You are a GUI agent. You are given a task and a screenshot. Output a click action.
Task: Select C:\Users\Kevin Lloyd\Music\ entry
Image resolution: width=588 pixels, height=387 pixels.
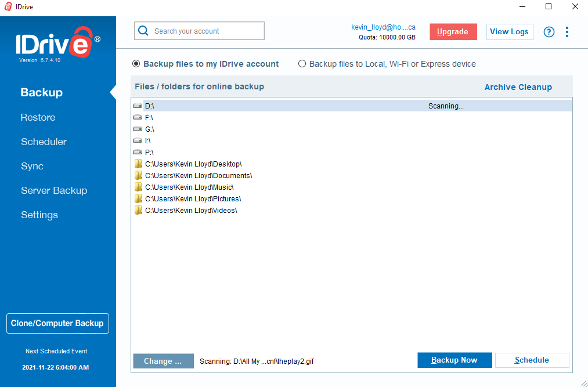click(189, 187)
